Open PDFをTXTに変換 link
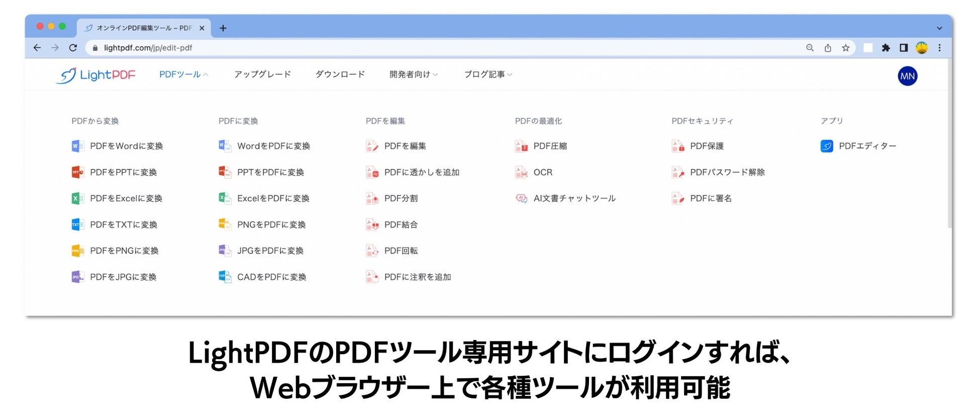 pyautogui.click(x=124, y=225)
